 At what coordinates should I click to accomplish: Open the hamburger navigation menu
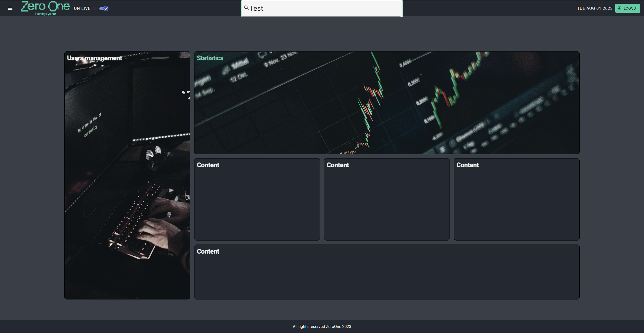pos(10,8)
